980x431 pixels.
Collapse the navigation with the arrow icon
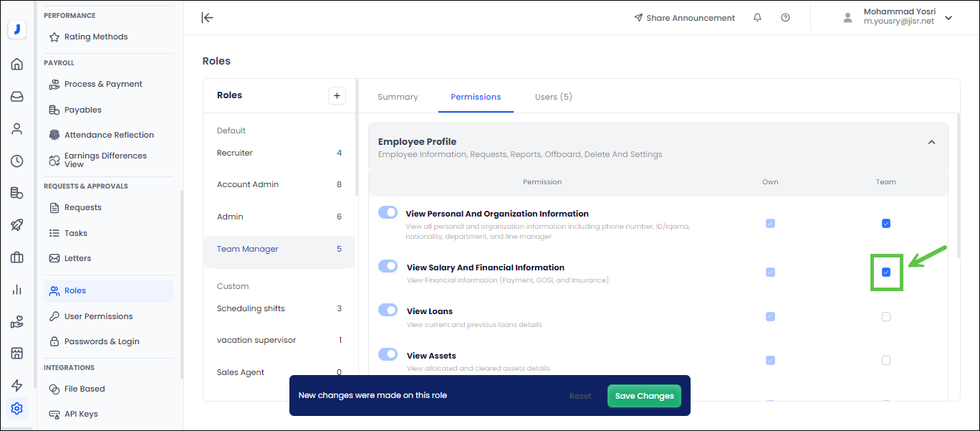tap(207, 18)
